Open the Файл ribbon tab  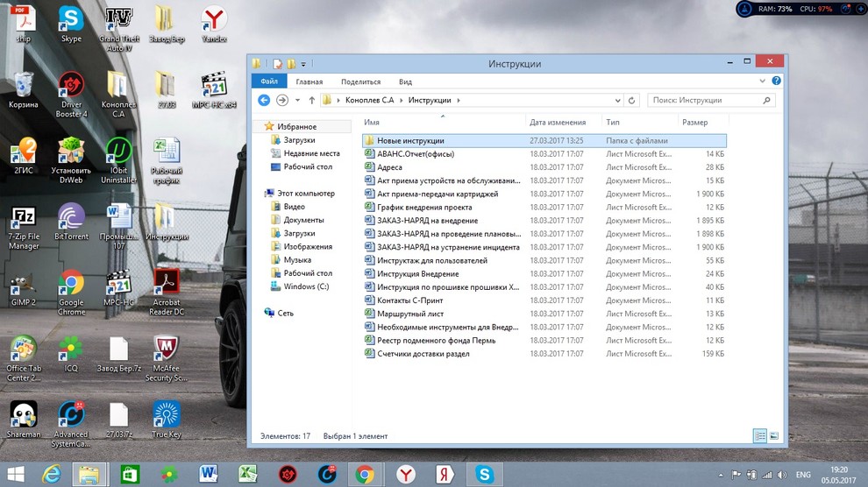268,81
